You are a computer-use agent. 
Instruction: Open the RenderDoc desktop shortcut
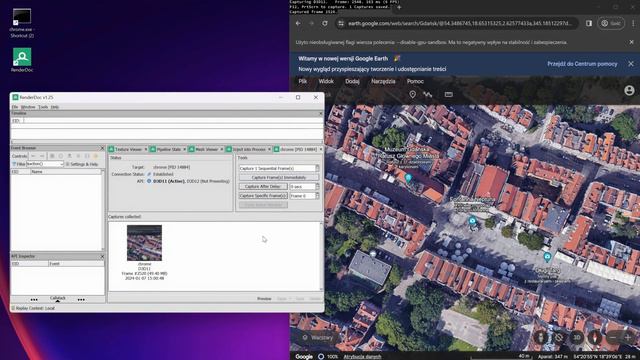pyautogui.click(x=22, y=60)
